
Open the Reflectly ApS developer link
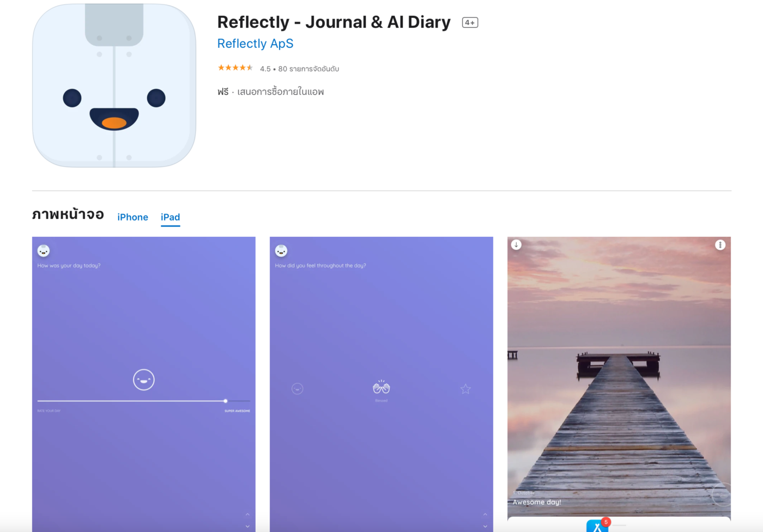click(x=255, y=44)
